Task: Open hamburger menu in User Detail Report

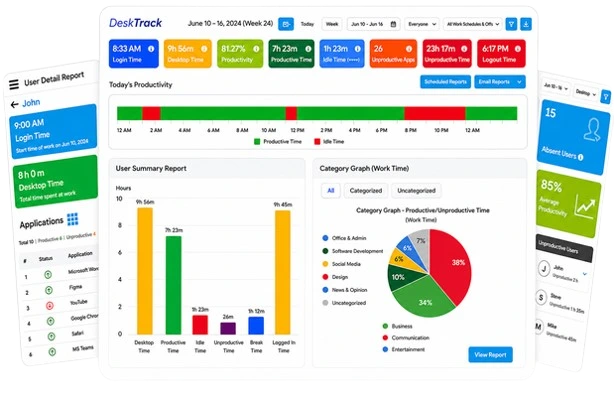Action: [x=14, y=84]
